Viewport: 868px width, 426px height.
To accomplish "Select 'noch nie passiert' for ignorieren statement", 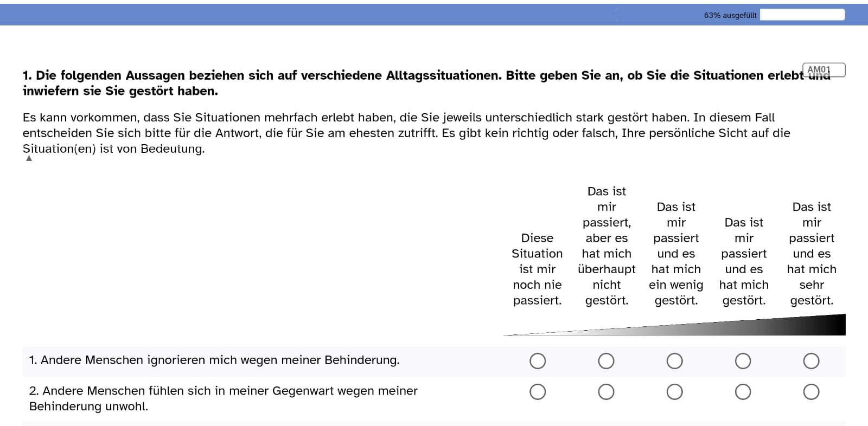I will pyautogui.click(x=538, y=361).
